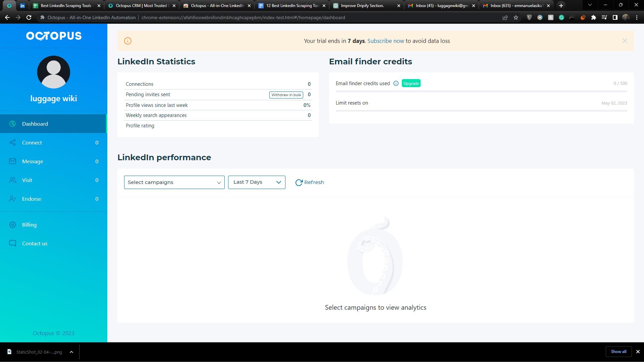
Task: Click the Message envelope icon
Action: (12, 161)
